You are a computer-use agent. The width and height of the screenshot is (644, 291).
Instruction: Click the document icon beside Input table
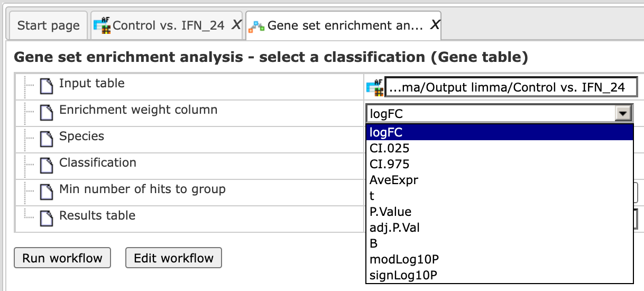(48, 86)
